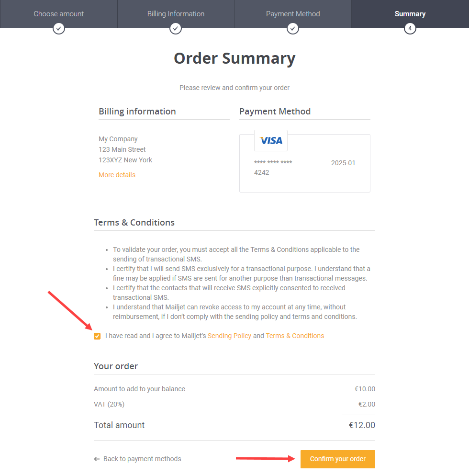The height and width of the screenshot is (476, 469).
Task: Open the Choose amount step tab
Action: tap(58, 14)
